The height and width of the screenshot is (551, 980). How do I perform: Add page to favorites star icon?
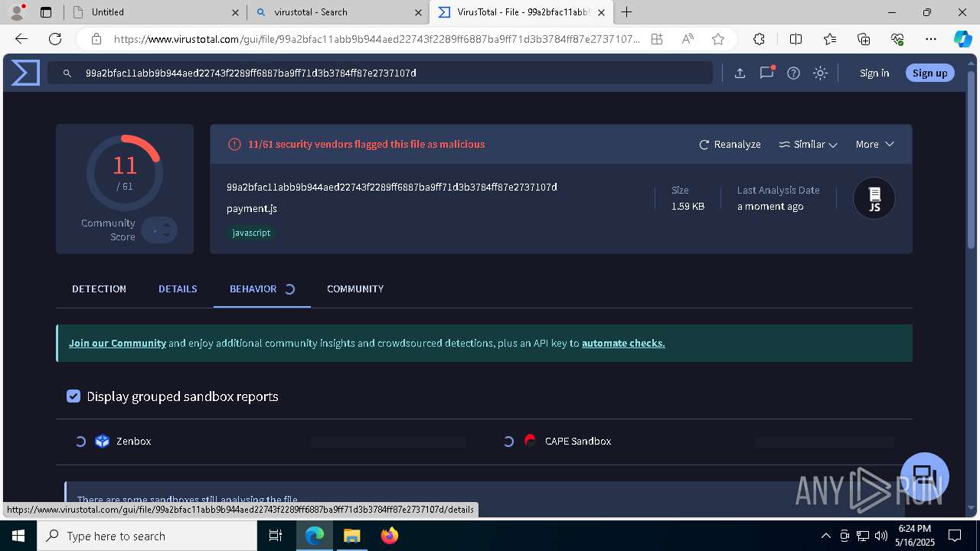[717, 39]
